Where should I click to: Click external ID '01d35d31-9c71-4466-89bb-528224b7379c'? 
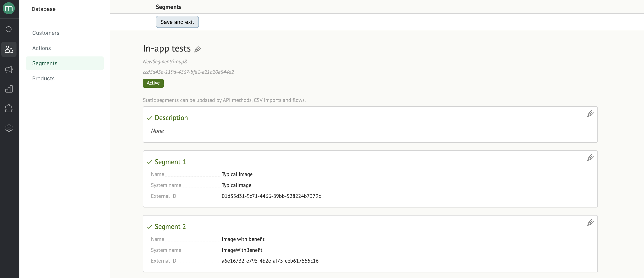(271, 196)
